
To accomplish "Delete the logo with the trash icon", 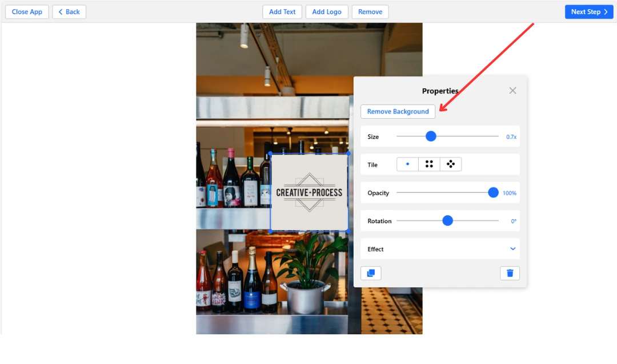I will [x=510, y=273].
